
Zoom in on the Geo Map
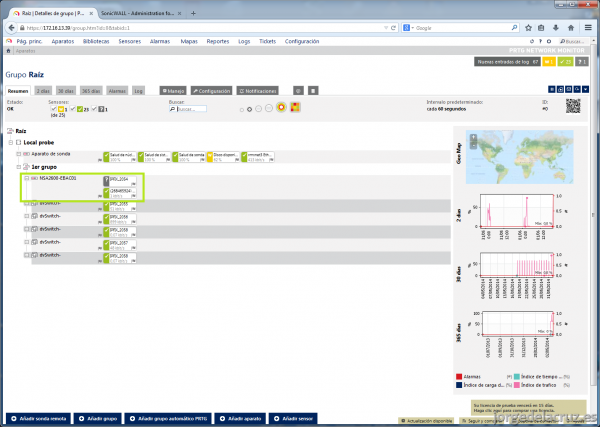click(473, 137)
